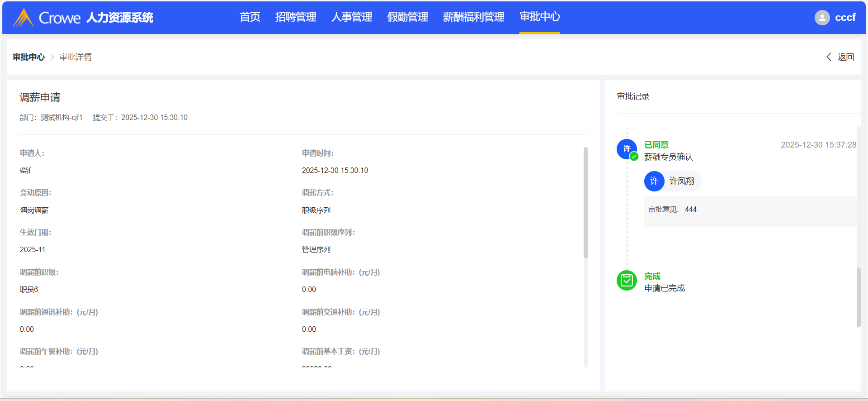Open the 首页 menu
Image resolution: width=868 pixels, height=401 pixels.
[250, 17]
